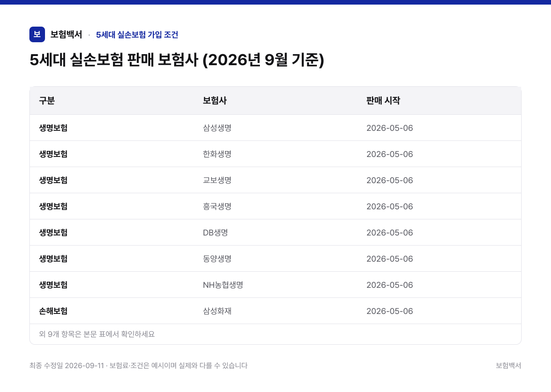Click the 보험사 column header
Viewport: 551px width, 392px height.
pyautogui.click(x=214, y=101)
